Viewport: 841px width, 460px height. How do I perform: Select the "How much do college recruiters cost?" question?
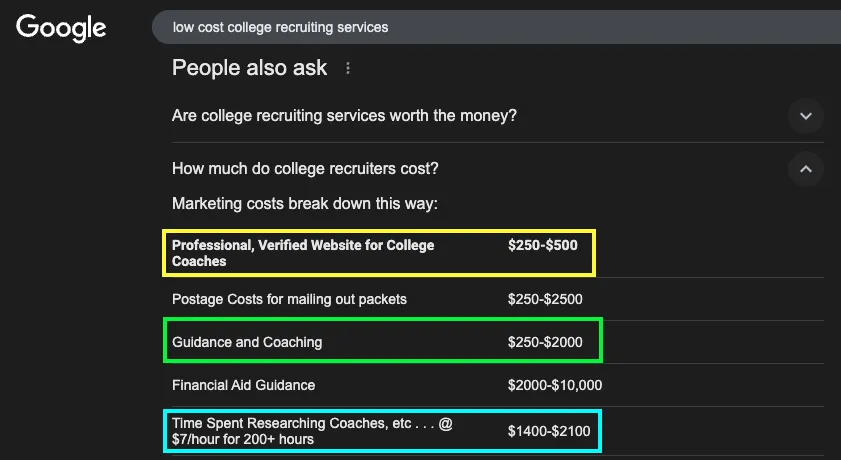click(x=305, y=169)
